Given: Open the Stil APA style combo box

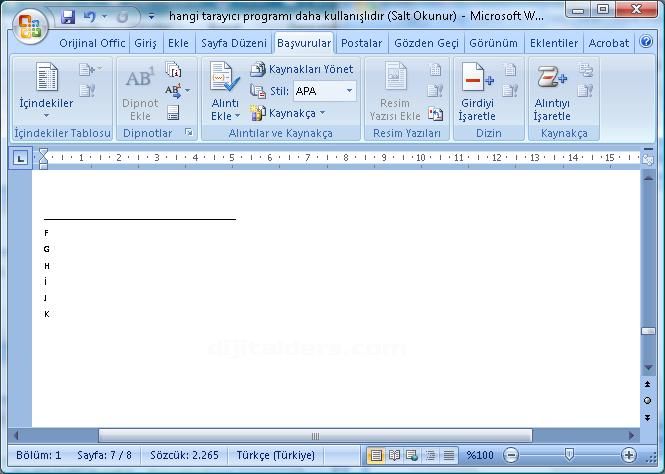Looking at the screenshot, I should pyautogui.click(x=324, y=91).
